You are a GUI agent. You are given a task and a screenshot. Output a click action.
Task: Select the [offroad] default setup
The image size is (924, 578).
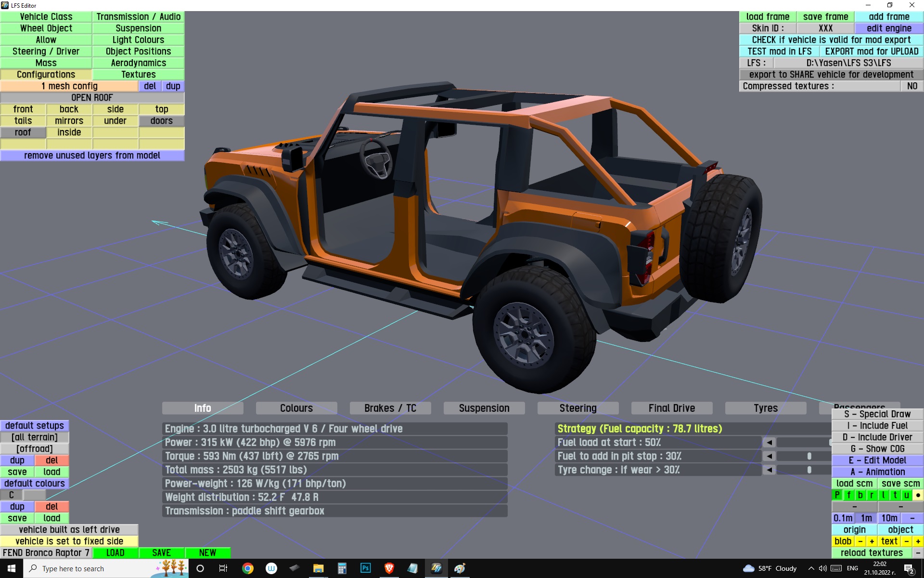tap(34, 449)
